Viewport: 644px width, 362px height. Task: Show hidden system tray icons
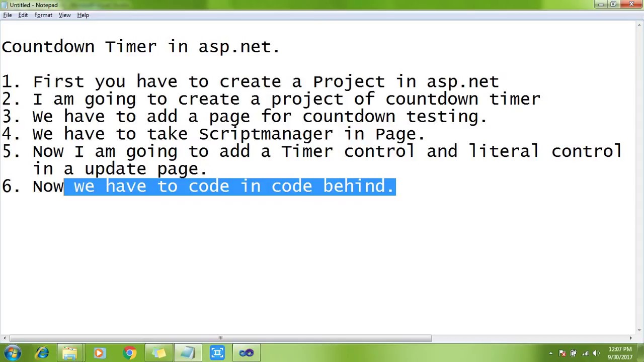[551, 353]
